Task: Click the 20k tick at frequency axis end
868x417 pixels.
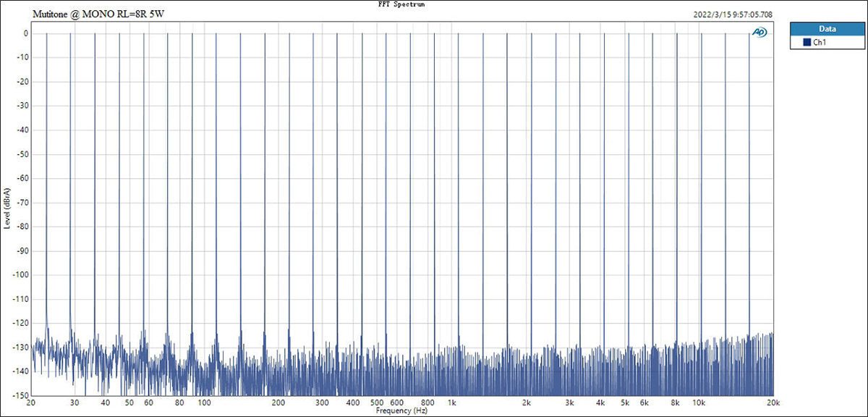Action: (773, 403)
